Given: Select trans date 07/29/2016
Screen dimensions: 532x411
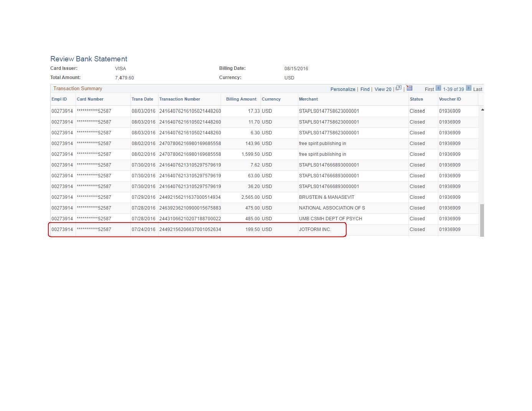Looking at the screenshot, I should (x=144, y=197).
